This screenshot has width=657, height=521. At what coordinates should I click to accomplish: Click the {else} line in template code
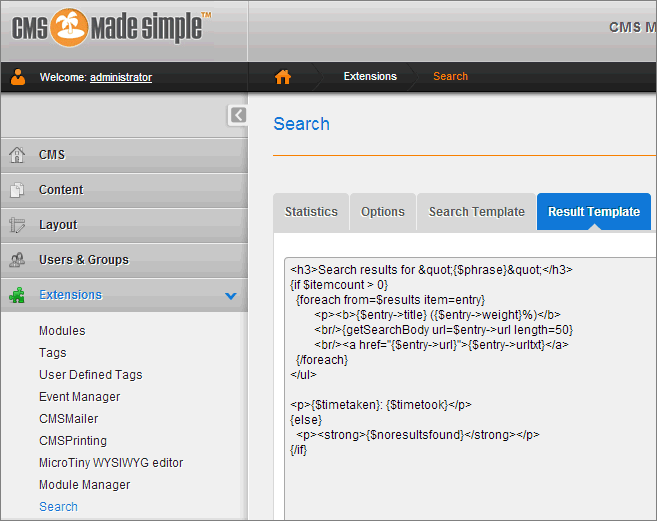click(306, 420)
